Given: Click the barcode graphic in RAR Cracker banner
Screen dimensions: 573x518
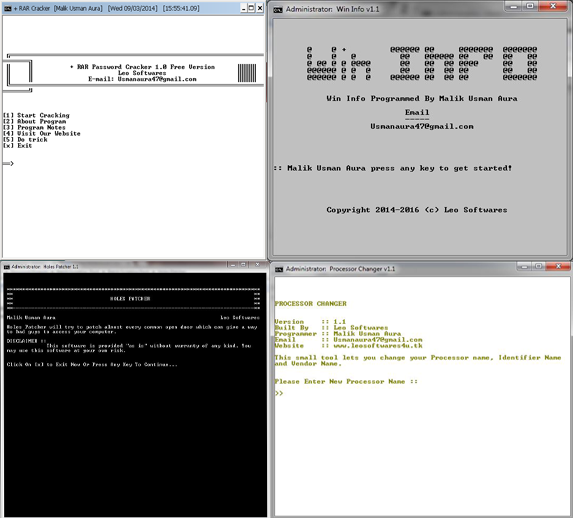Looking at the screenshot, I should (247, 73).
